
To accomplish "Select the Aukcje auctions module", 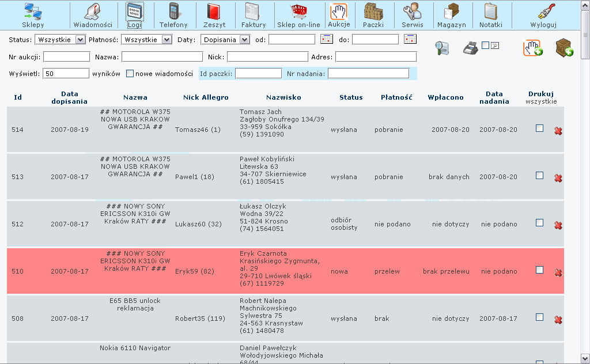I will point(339,16).
